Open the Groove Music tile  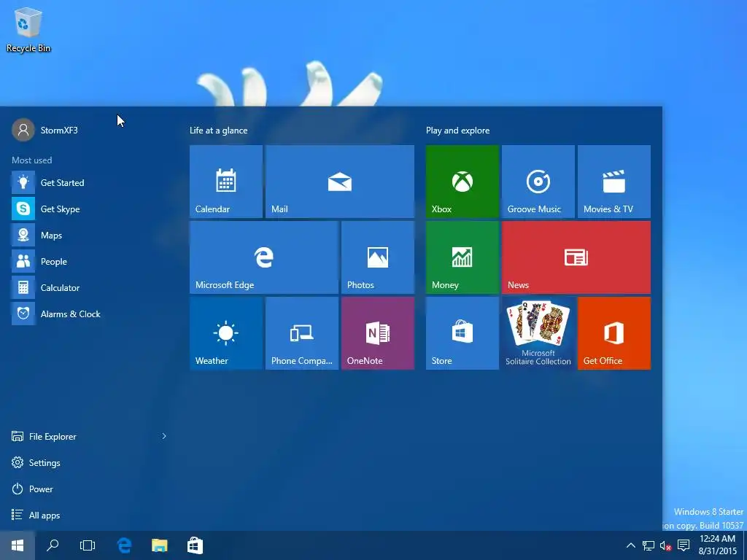538,182
